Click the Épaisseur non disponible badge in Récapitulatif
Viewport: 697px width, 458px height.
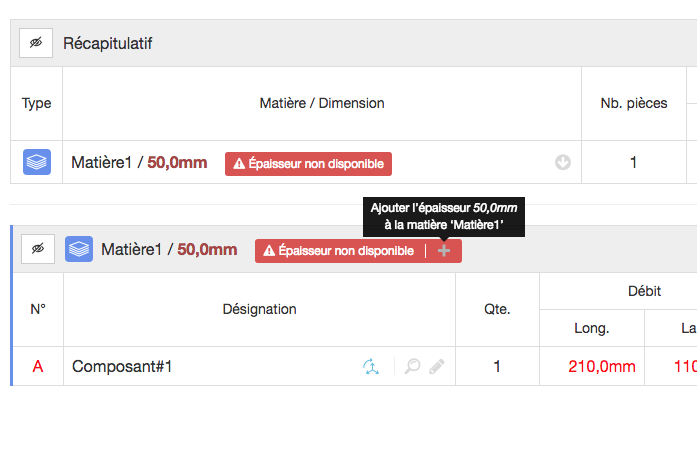(x=308, y=164)
